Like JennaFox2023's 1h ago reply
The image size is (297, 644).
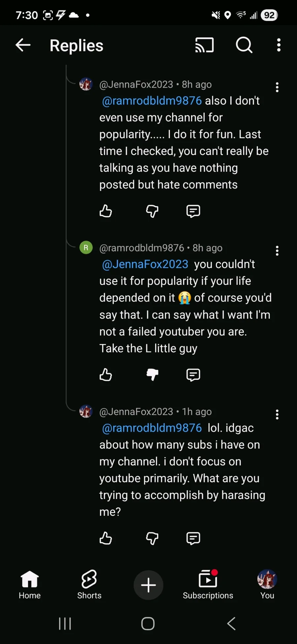[106, 538]
